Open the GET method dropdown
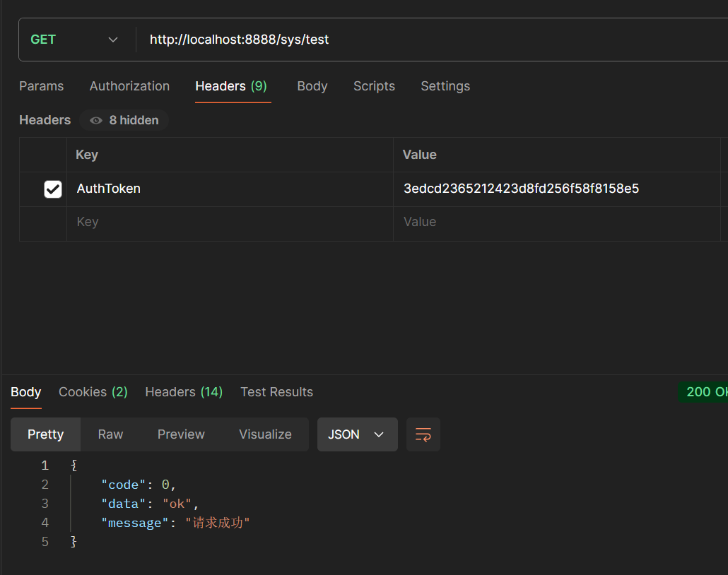 [x=75, y=40]
